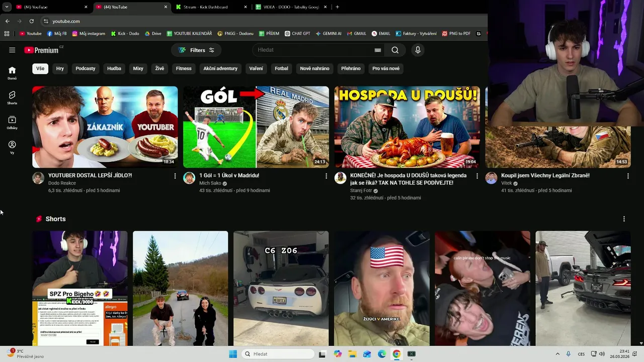Viewport: 644px width, 362px height.
Task: Select the Mixy filter chip
Action: 138,68
